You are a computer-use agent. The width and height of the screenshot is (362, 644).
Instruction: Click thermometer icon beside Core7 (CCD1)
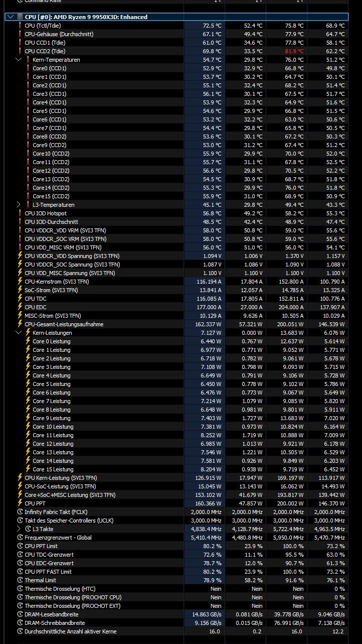pos(28,128)
